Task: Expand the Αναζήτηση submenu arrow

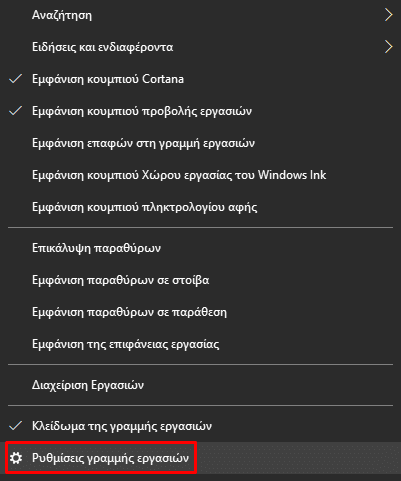Action: [388, 15]
